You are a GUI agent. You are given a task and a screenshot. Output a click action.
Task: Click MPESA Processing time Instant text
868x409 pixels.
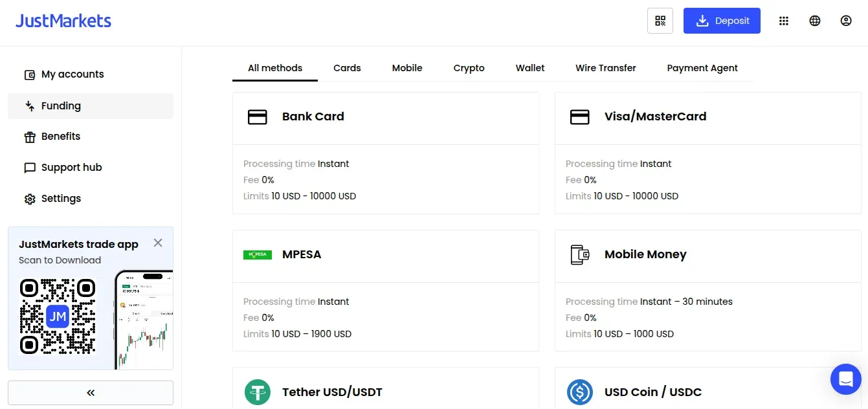coord(296,302)
